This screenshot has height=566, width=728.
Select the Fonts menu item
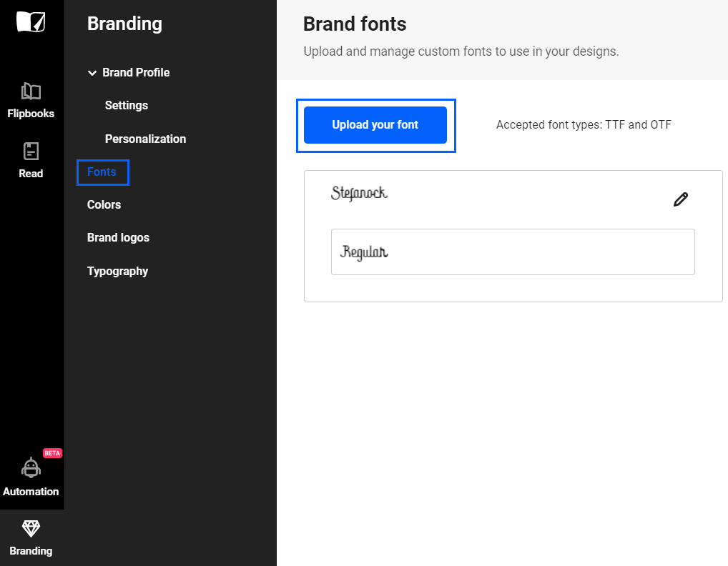pyautogui.click(x=102, y=172)
